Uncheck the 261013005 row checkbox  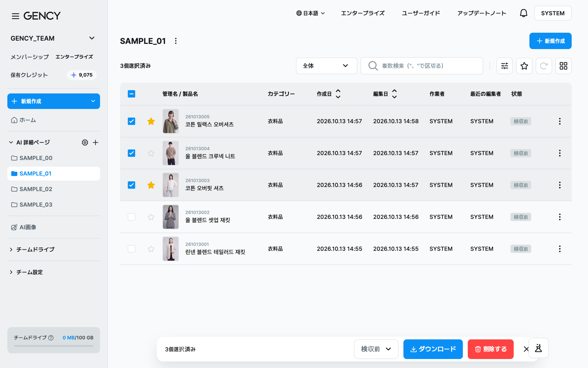coord(131,121)
